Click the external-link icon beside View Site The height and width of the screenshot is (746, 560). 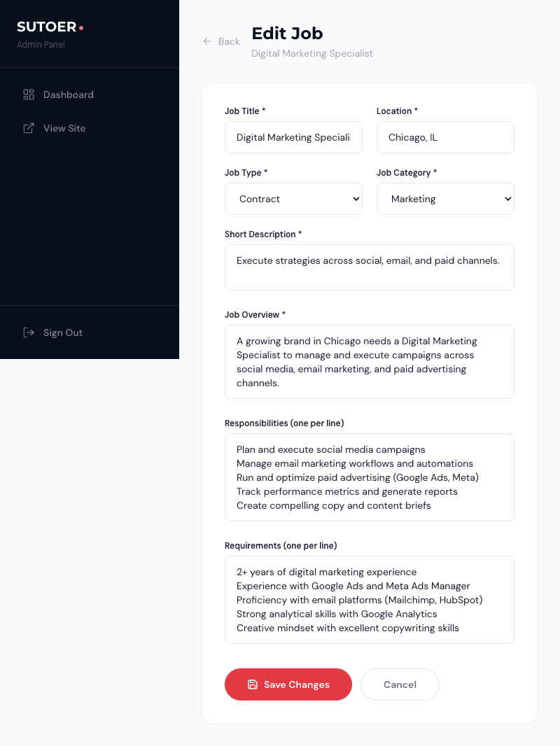pyautogui.click(x=28, y=128)
